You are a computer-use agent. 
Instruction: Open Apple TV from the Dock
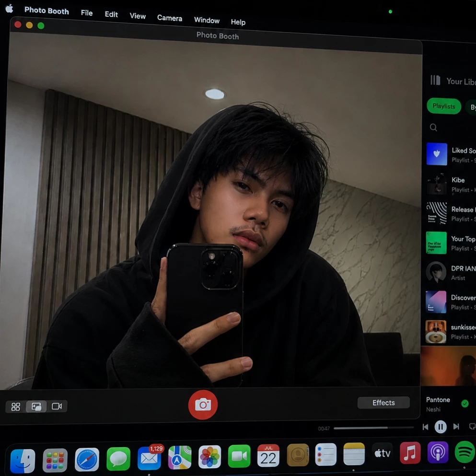point(382,453)
